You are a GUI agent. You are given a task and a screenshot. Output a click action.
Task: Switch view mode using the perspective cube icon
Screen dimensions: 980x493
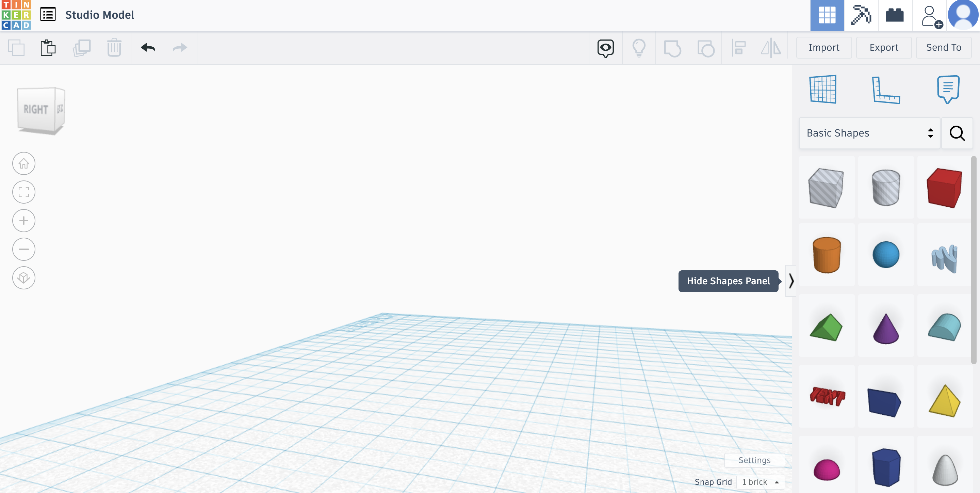point(23,278)
